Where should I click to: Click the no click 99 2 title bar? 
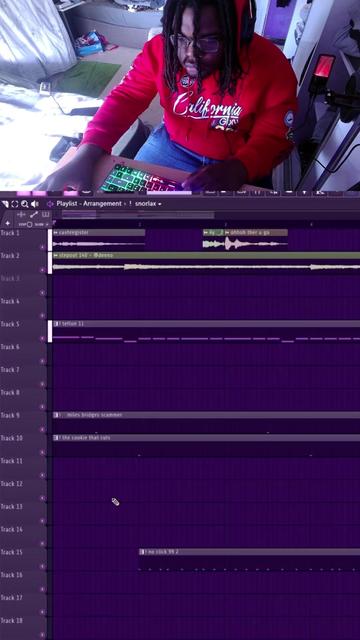250,552
